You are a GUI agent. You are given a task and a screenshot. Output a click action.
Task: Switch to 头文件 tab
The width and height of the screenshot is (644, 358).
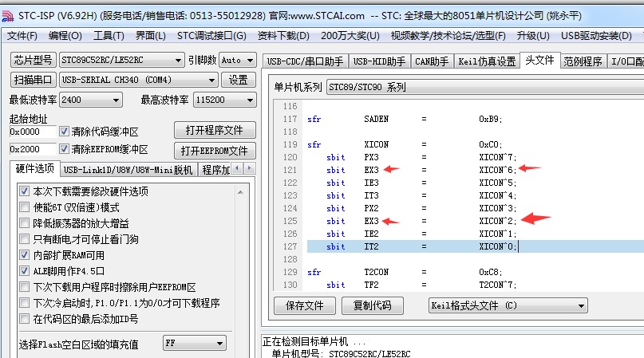[x=539, y=60]
